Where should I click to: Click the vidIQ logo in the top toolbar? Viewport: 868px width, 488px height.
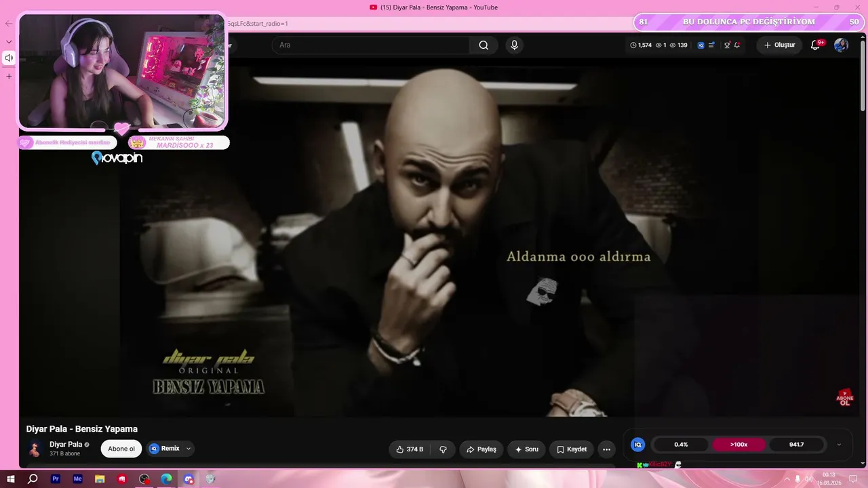pyautogui.click(x=701, y=45)
